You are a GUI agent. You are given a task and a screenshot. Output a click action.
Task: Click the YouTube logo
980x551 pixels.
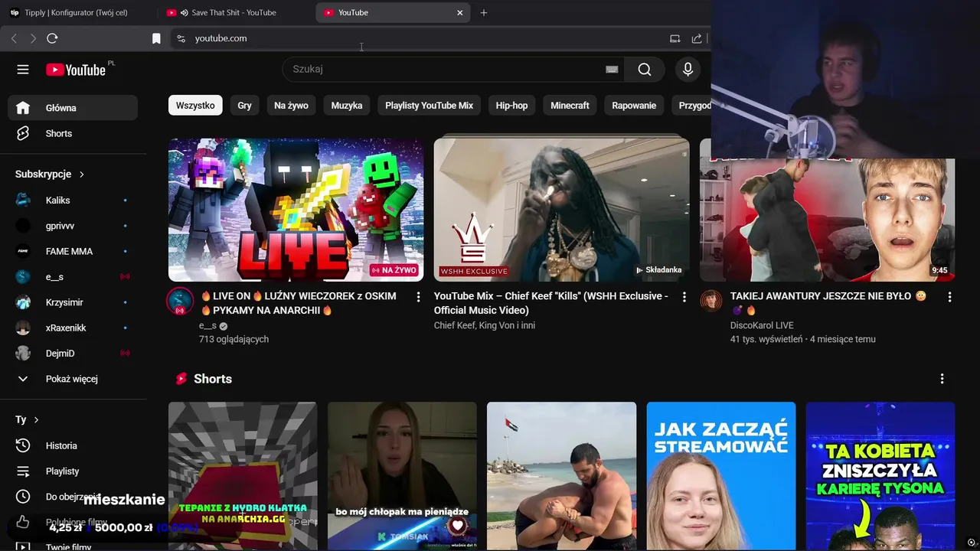76,70
